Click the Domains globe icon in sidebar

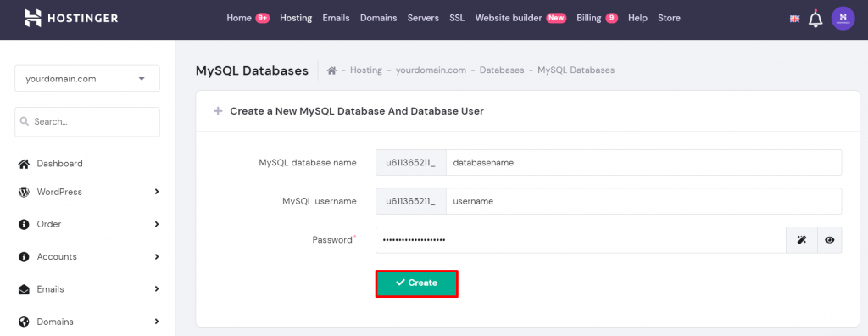coord(23,322)
